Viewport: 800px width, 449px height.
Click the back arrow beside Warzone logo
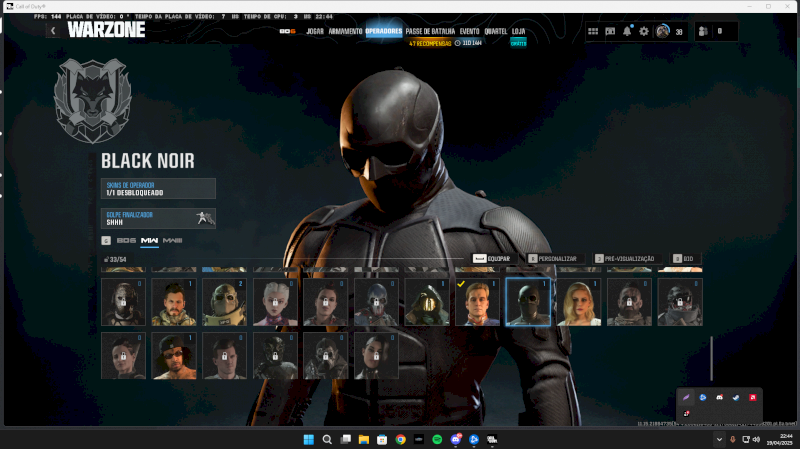point(53,31)
